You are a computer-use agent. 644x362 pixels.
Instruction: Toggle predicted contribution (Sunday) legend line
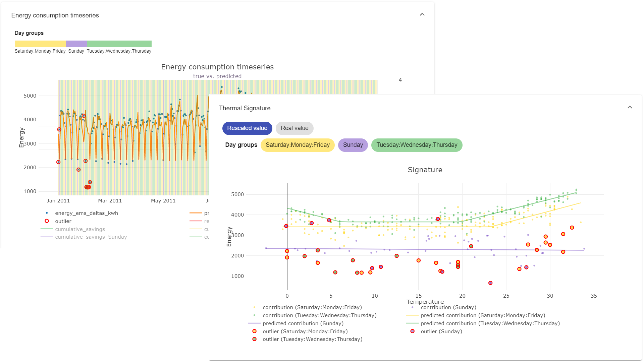pos(303,323)
